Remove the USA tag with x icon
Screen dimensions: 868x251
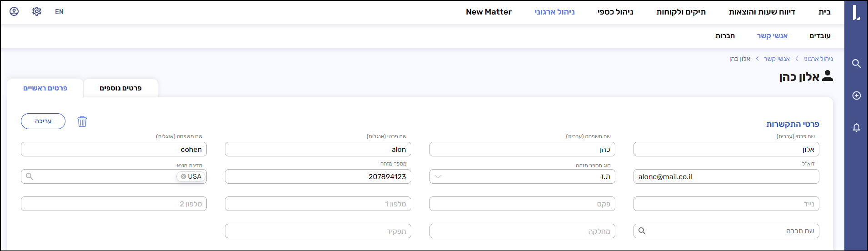183,176
